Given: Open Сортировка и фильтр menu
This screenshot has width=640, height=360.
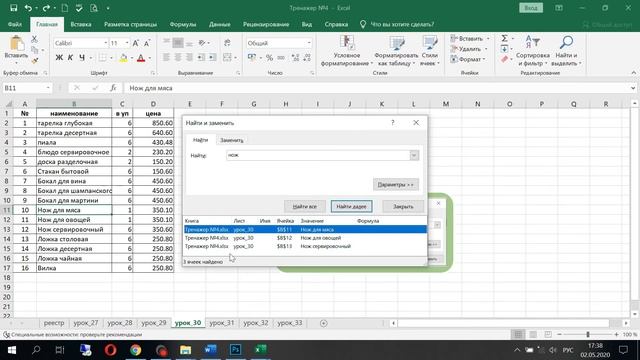Looking at the screenshot, I should pos(533,51).
